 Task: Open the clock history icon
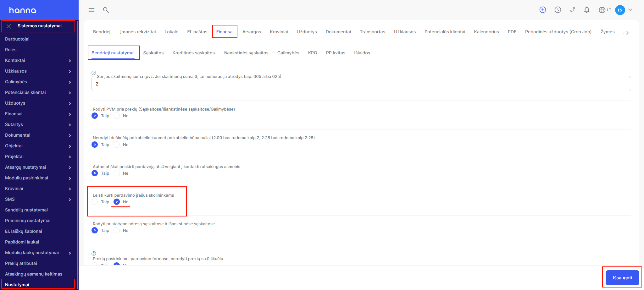tap(558, 10)
